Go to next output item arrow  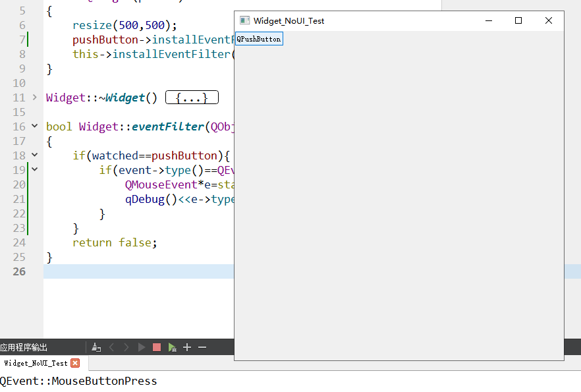click(x=126, y=347)
